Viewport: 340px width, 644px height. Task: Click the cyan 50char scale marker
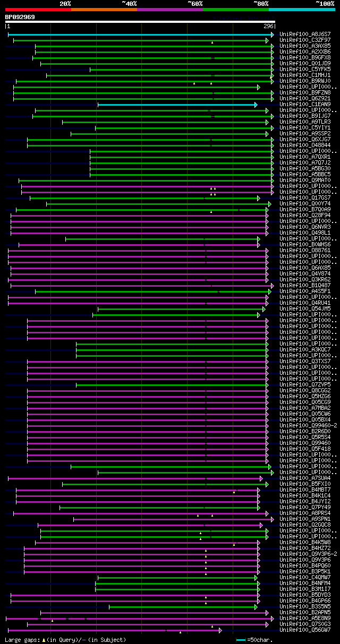pyautogui.click(x=241, y=640)
